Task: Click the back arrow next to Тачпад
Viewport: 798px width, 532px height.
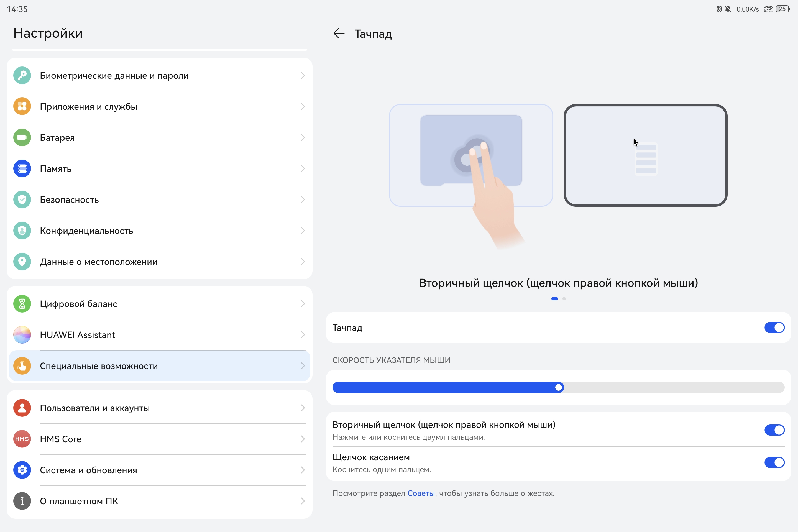Action: tap(339, 34)
